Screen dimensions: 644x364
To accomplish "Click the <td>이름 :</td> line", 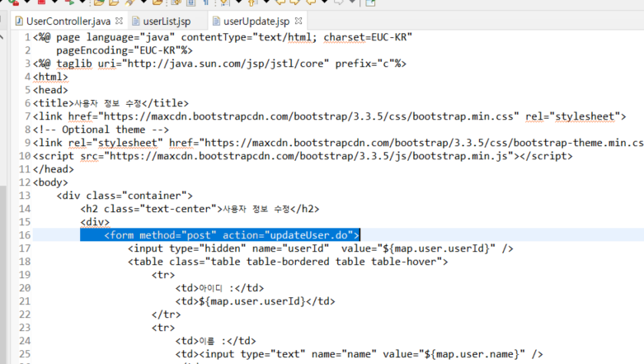I will [x=215, y=341].
